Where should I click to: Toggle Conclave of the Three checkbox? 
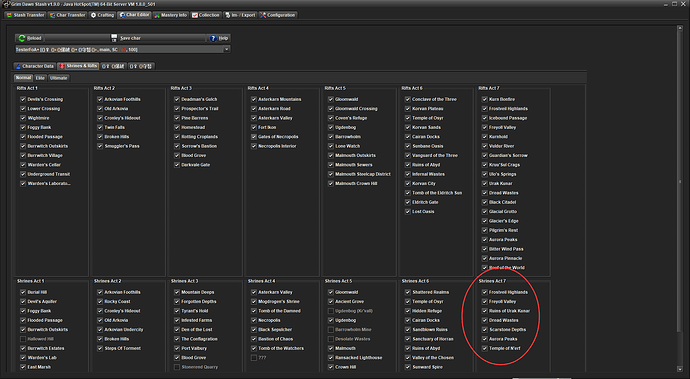point(408,99)
